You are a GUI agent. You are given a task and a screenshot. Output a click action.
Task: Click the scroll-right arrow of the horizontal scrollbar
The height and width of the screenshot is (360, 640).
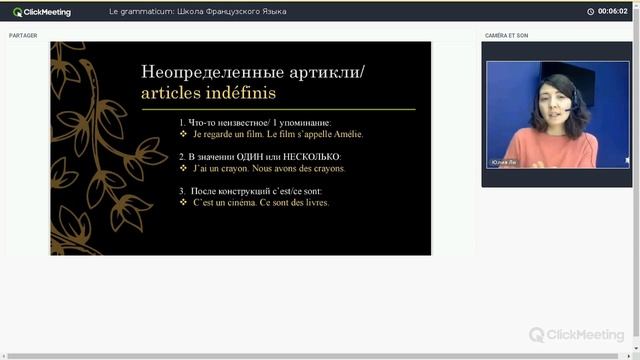tap(628, 356)
